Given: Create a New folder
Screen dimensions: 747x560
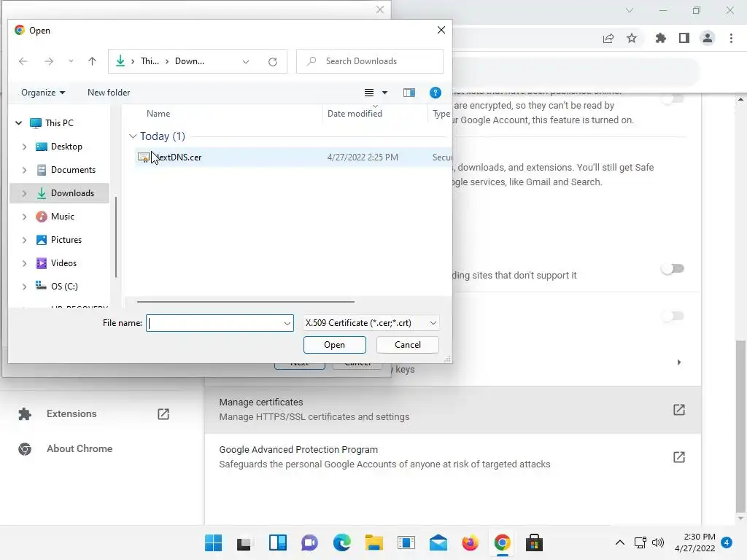Looking at the screenshot, I should coord(109,93).
